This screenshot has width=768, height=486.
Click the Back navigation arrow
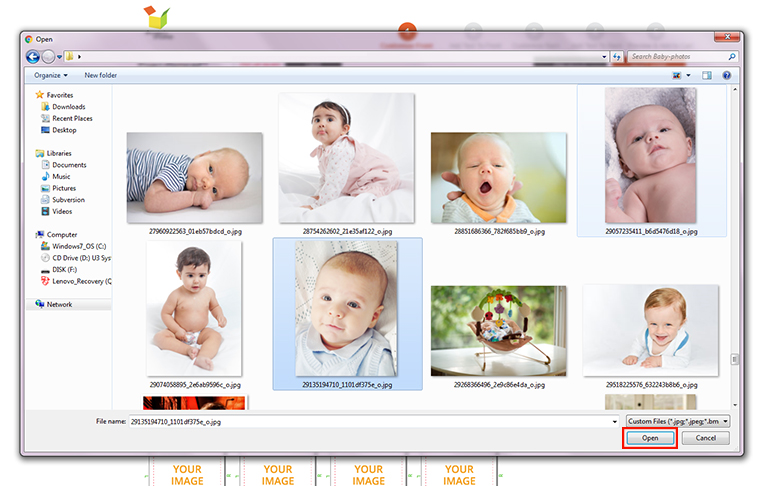pyautogui.click(x=34, y=57)
